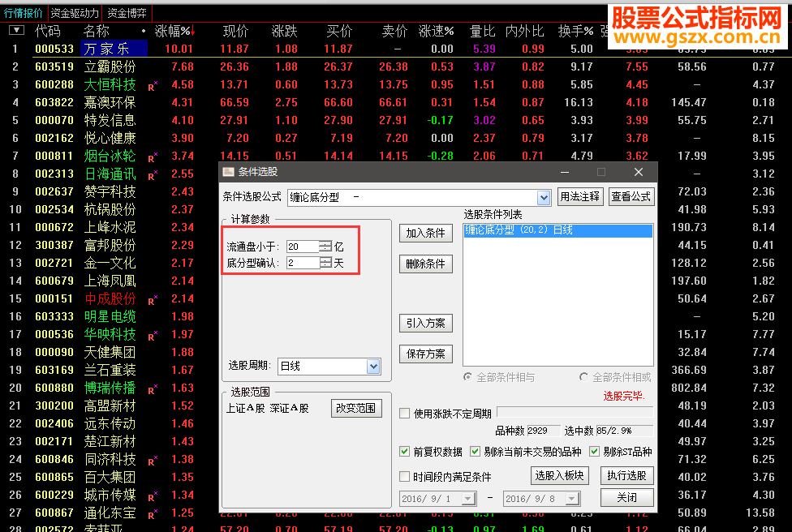Select the R margin-trading icon beside 立霸股份

[151, 66]
